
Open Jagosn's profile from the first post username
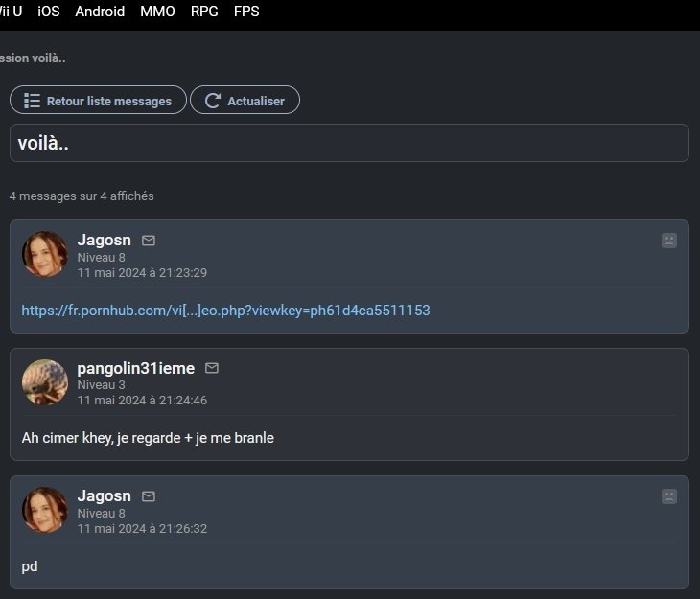pyautogui.click(x=104, y=241)
